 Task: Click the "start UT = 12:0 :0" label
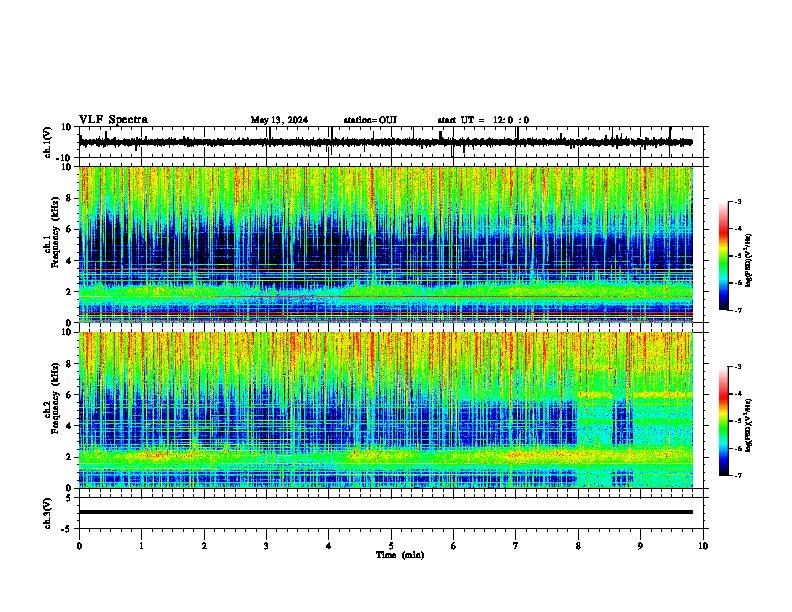[483, 120]
